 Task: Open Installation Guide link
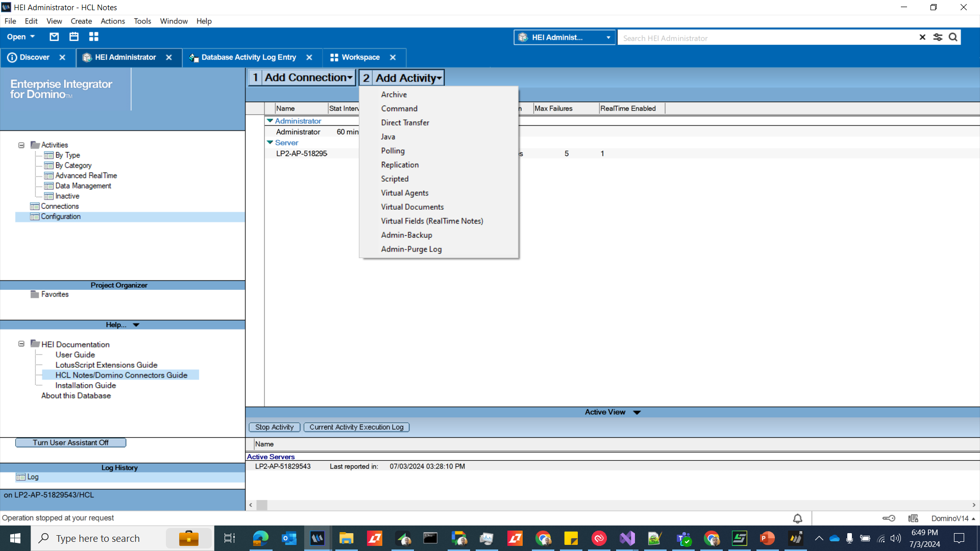pos(86,386)
